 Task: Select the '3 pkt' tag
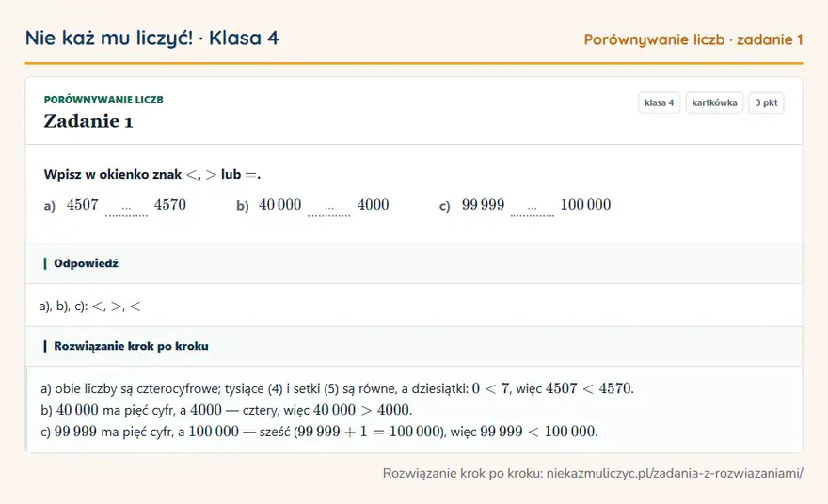coord(766,102)
